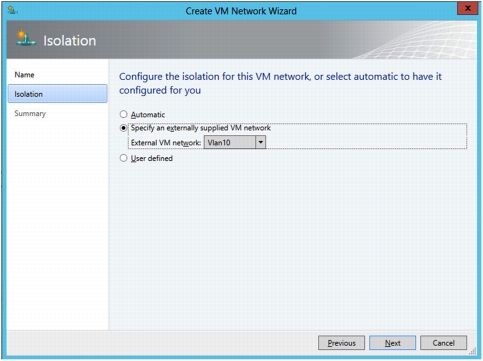Click the User defined label text

click(152, 158)
